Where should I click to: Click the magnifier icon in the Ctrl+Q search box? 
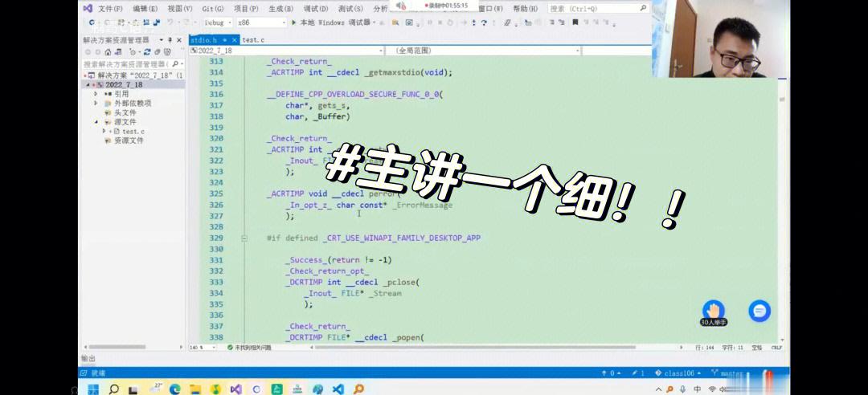click(x=643, y=8)
